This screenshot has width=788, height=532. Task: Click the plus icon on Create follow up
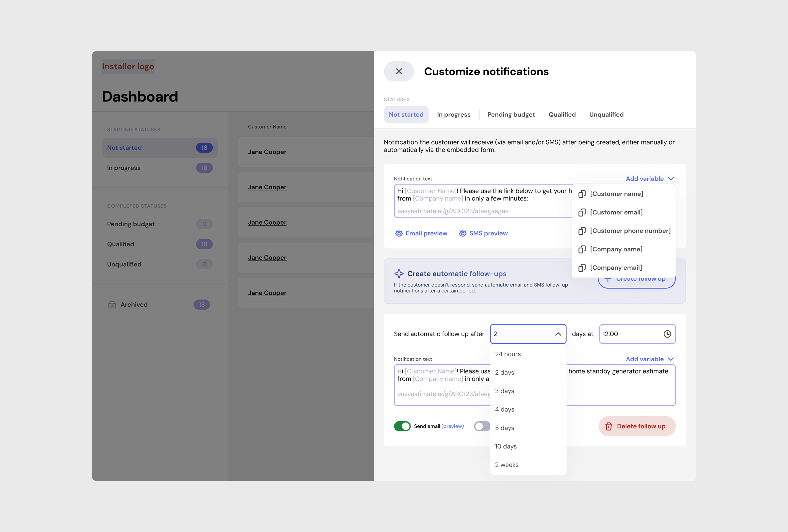coord(608,279)
